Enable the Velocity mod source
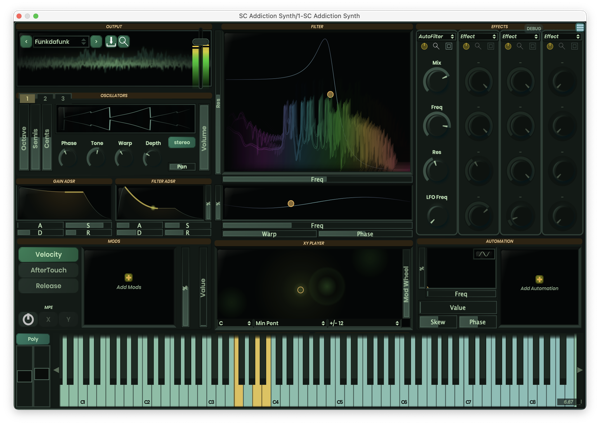 click(x=48, y=254)
